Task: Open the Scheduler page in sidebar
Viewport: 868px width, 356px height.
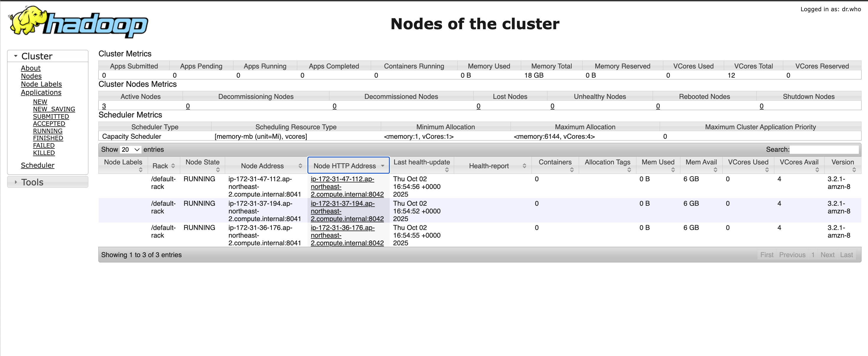Action: pos(38,165)
